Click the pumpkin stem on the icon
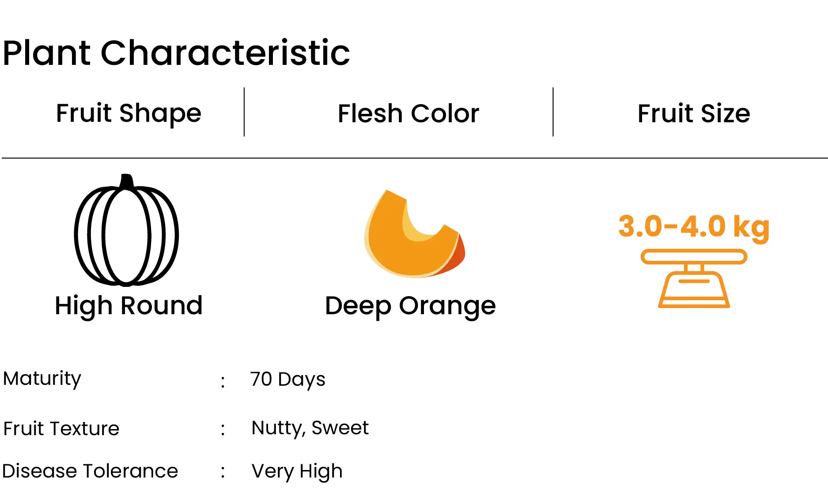828x504 pixels. click(x=127, y=181)
